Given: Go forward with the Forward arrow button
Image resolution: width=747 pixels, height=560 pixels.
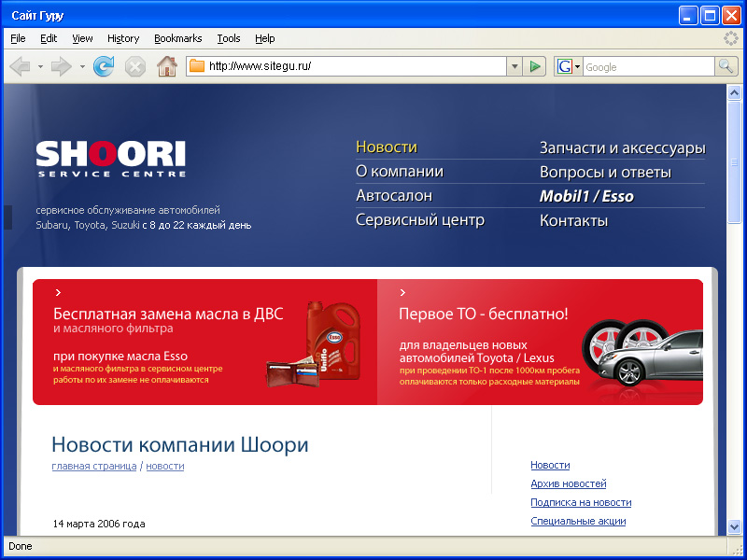Looking at the screenshot, I should [61, 66].
